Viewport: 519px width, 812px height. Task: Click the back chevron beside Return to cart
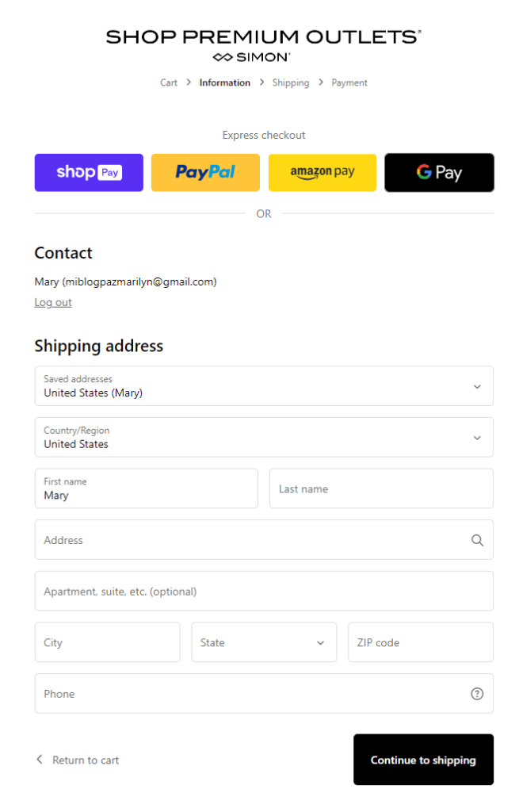[x=40, y=759]
